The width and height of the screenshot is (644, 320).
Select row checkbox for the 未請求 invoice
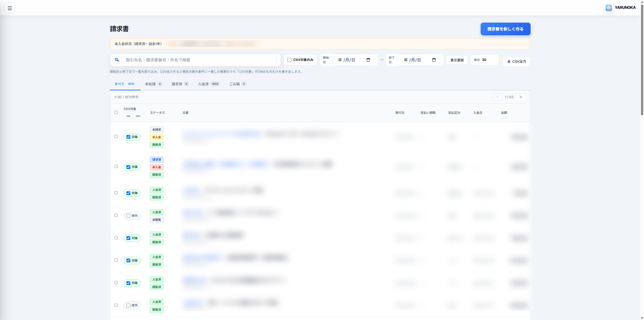click(116, 136)
